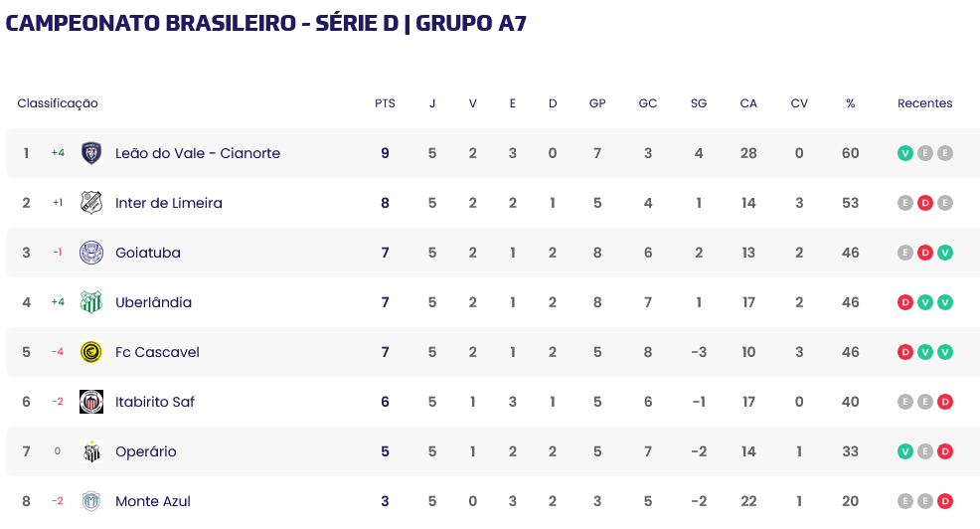Sort table by PTS column header

(385, 103)
